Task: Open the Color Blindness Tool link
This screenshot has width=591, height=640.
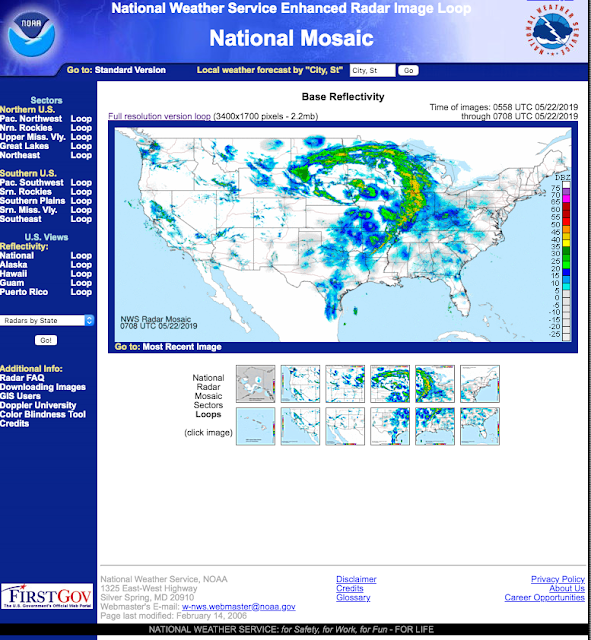Action: coord(43,414)
